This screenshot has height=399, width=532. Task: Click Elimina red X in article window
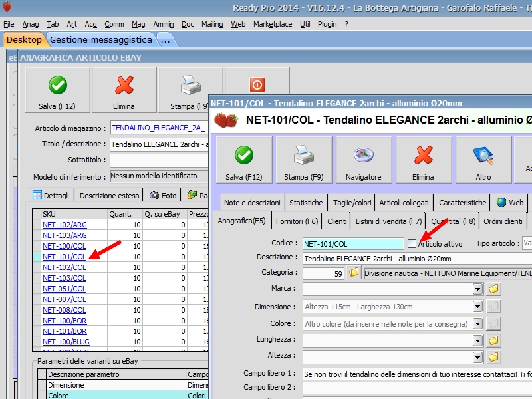(x=423, y=160)
